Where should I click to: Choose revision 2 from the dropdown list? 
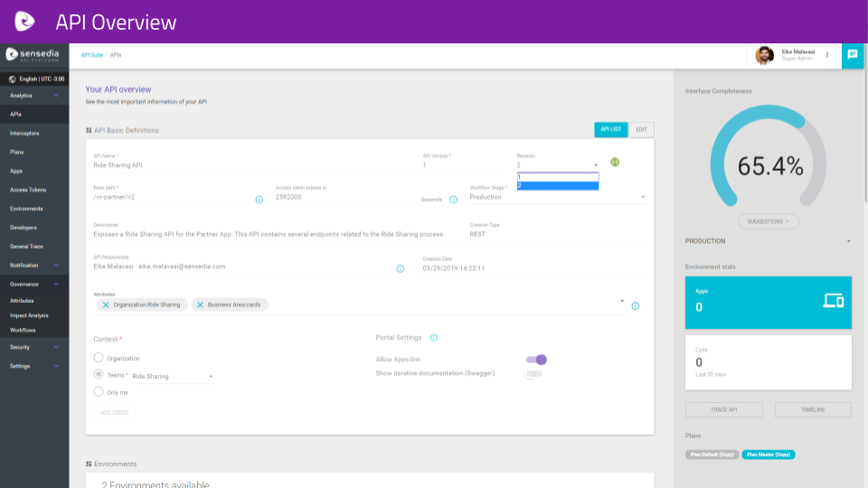[558, 186]
